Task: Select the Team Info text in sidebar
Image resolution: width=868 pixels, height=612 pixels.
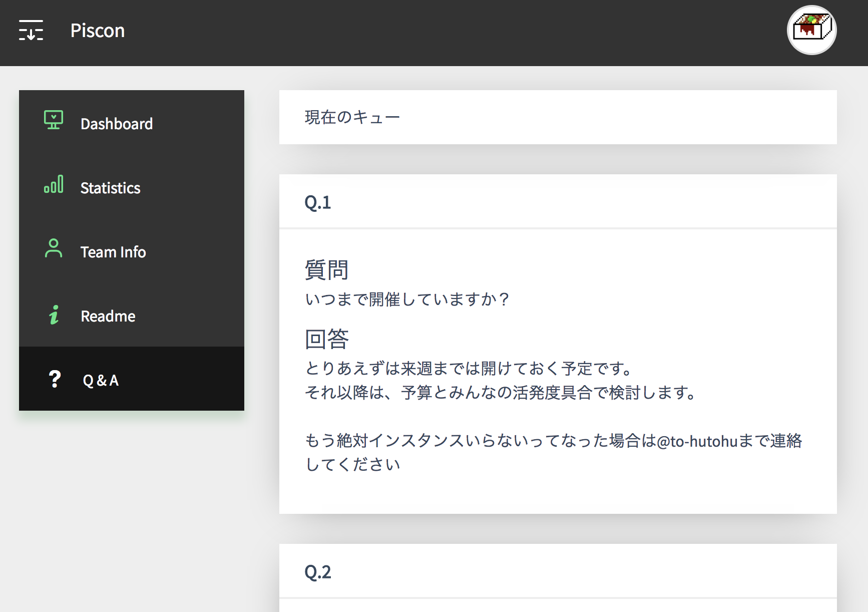Action: 113,252
